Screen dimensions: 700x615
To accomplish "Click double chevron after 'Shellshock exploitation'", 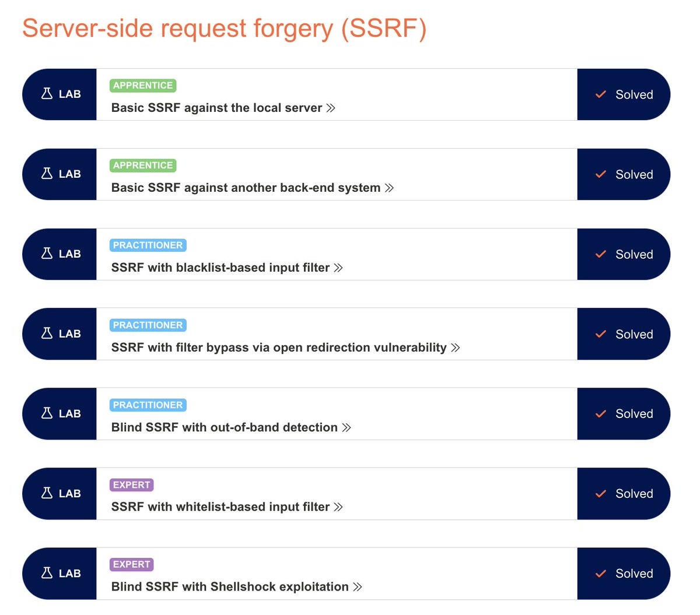I will click(x=358, y=587).
